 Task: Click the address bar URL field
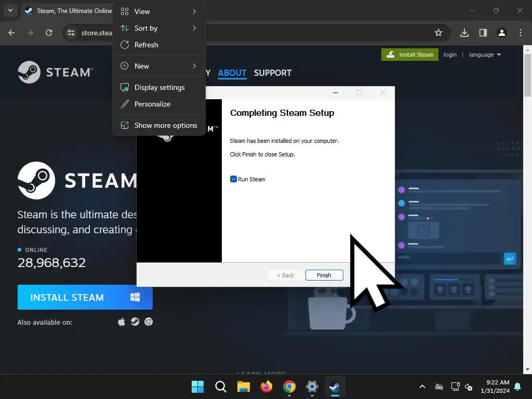tap(256, 33)
